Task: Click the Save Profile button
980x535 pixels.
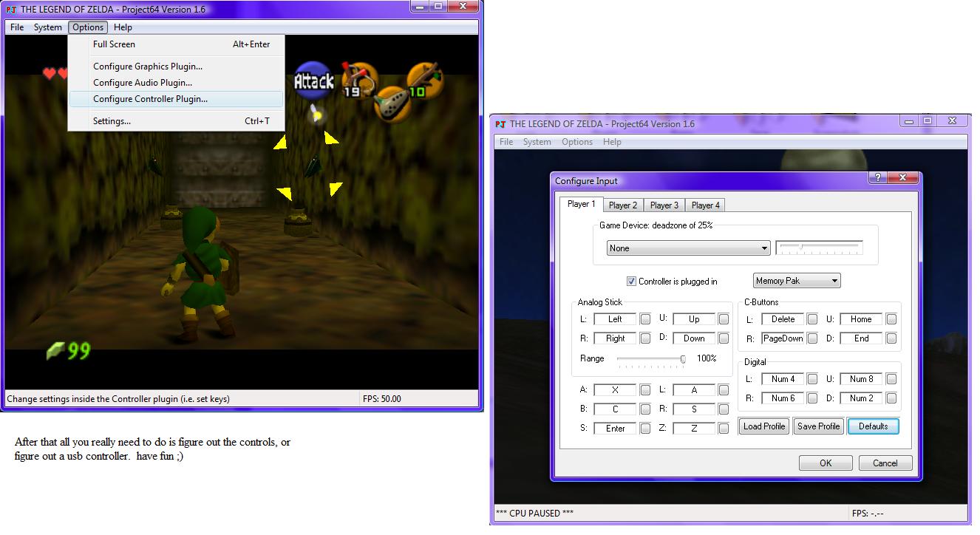Action: click(818, 426)
